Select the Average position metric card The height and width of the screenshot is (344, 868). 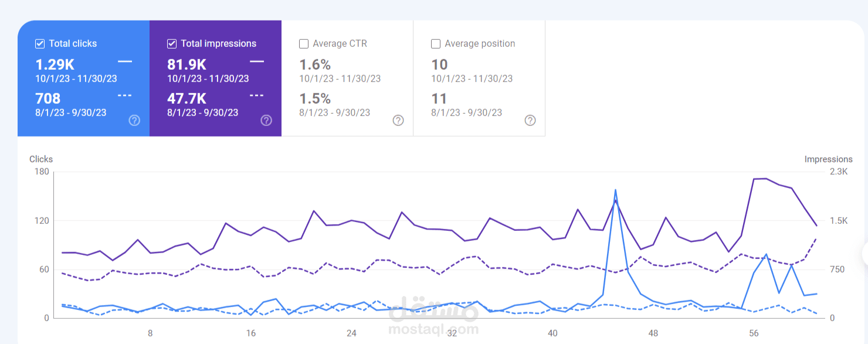click(479, 79)
